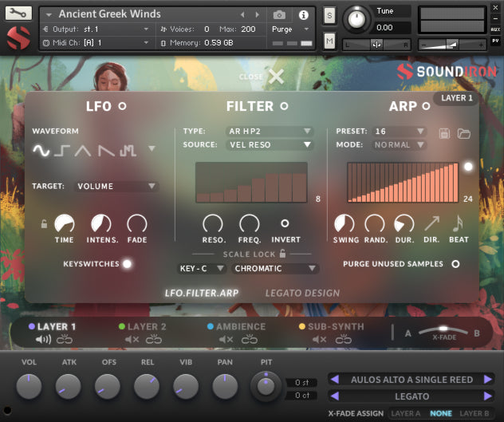The height and width of the screenshot is (422, 504).
Task: Click the camera snapshot icon
Action: pos(279,14)
